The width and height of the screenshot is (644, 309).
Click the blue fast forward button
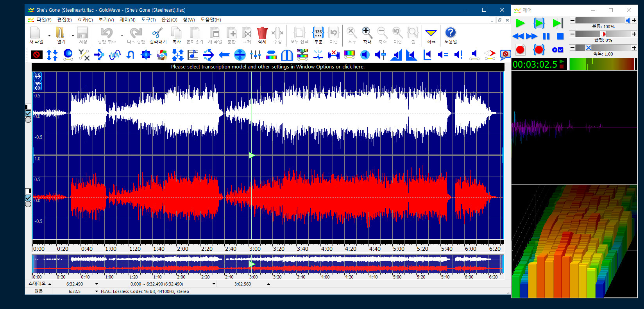tap(532, 36)
